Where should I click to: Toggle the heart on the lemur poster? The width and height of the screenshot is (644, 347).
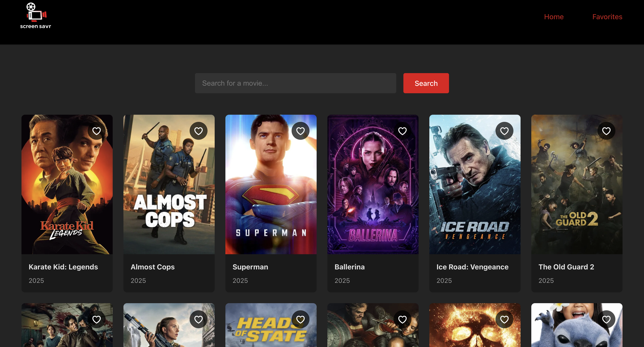coord(606,319)
